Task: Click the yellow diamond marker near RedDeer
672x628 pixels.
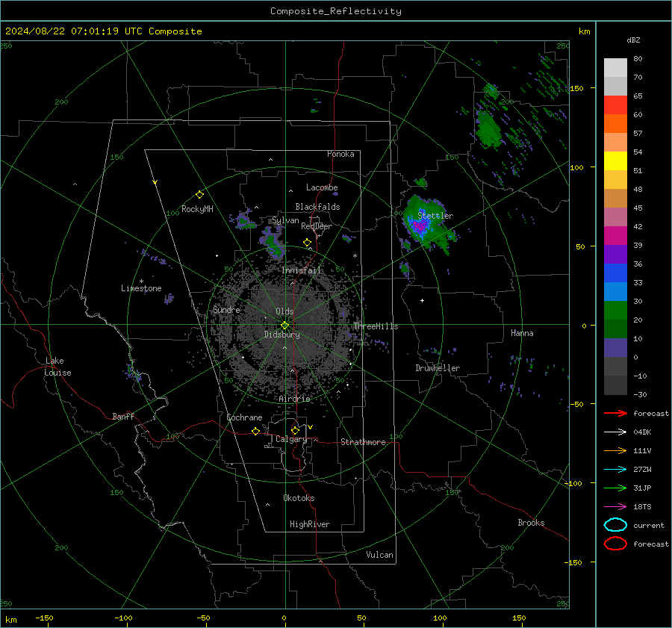Action: (307, 243)
